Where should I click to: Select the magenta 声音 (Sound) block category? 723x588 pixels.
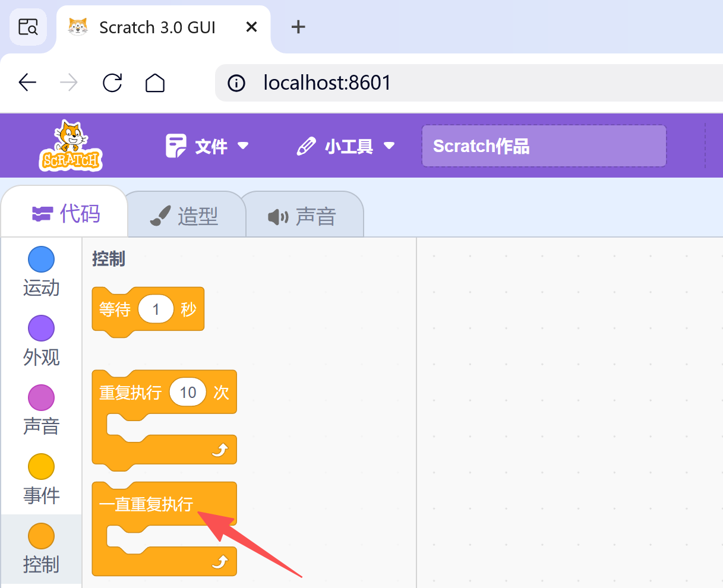click(x=41, y=410)
